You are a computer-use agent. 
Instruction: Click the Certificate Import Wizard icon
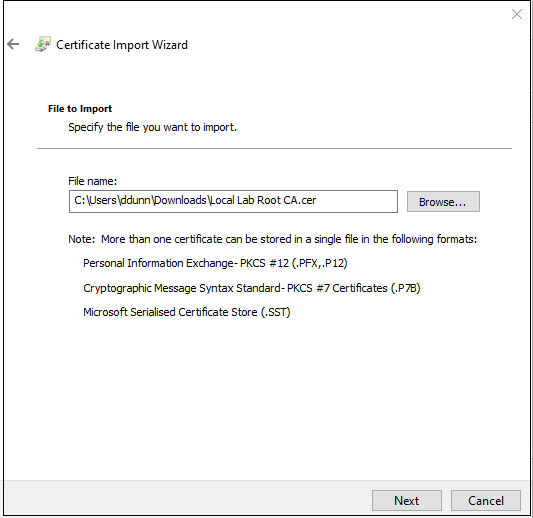43,44
